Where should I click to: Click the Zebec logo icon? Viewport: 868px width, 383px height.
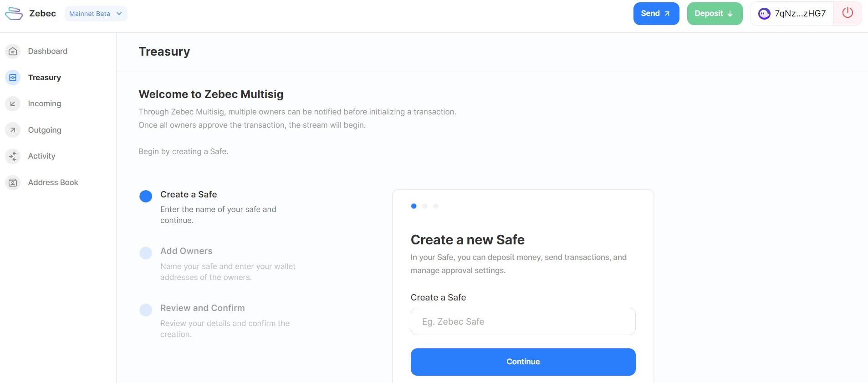pyautogui.click(x=14, y=14)
